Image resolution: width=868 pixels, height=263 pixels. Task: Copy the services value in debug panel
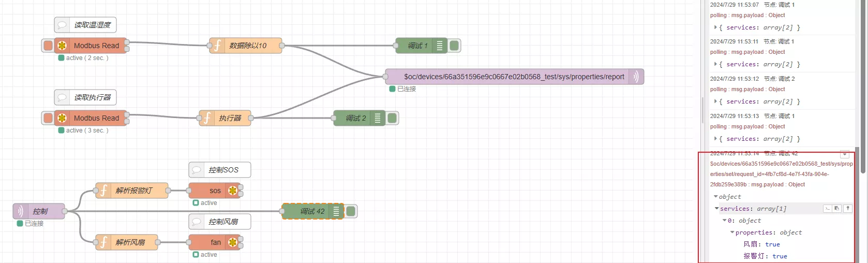coord(837,209)
